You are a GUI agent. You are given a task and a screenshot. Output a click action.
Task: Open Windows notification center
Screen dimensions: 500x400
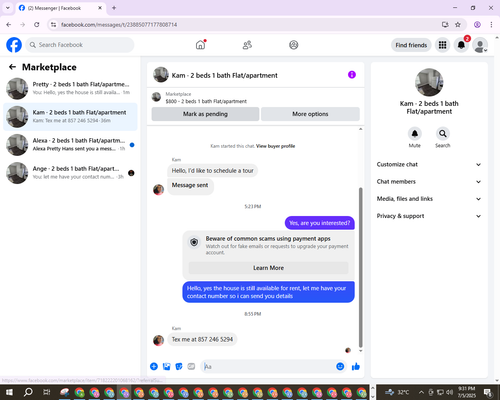point(488,392)
